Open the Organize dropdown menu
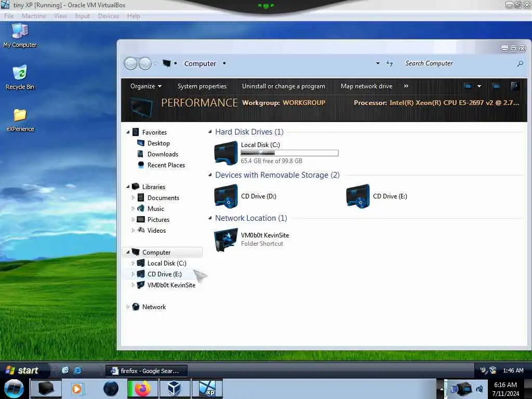532x399 pixels. [x=146, y=86]
